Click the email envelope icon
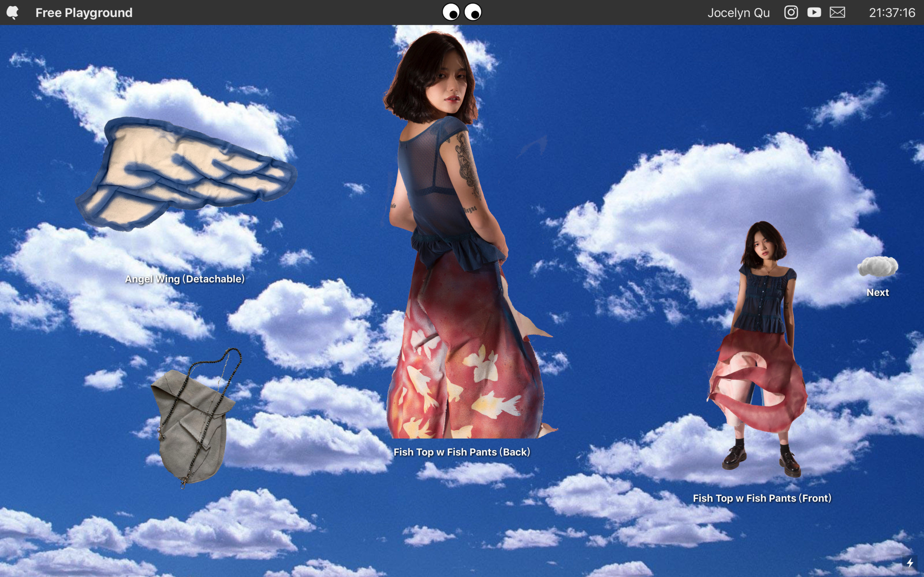The image size is (924, 577). [837, 13]
